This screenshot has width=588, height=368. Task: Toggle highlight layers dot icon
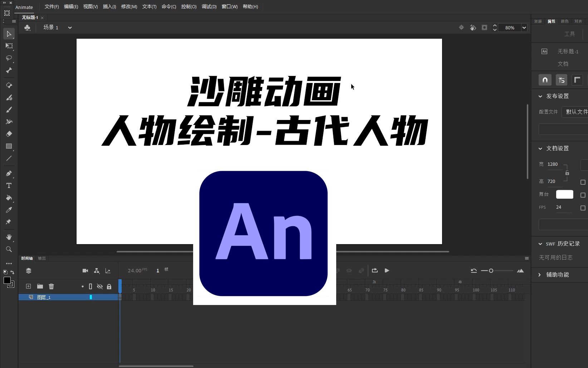point(83,286)
